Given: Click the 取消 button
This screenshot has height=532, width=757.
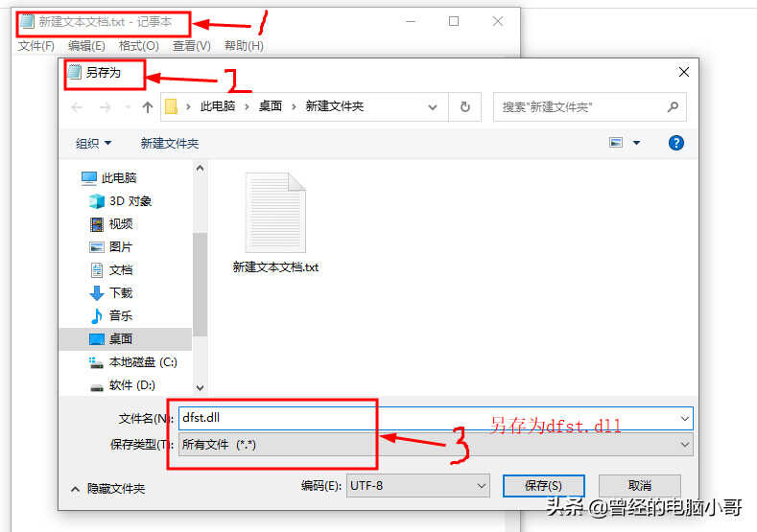Looking at the screenshot, I should pos(640,486).
